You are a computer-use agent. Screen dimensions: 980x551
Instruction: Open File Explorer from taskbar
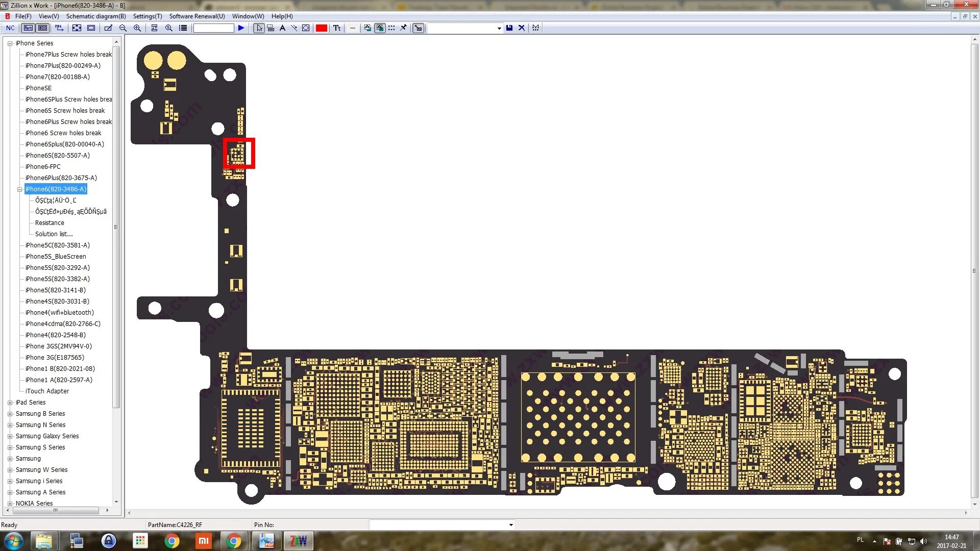click(44, 541)
